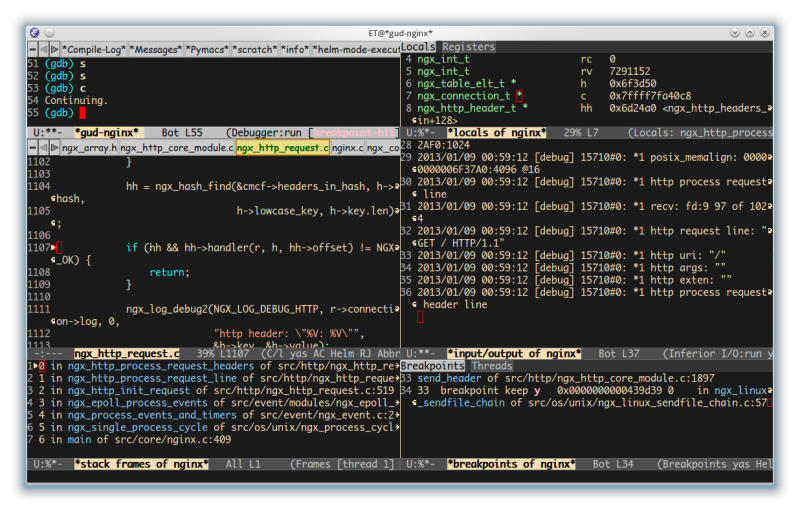Switch to the *Pymacs* buffer tab
The image size is (800, 511).
pyautogui.click(x=207, y=49)
